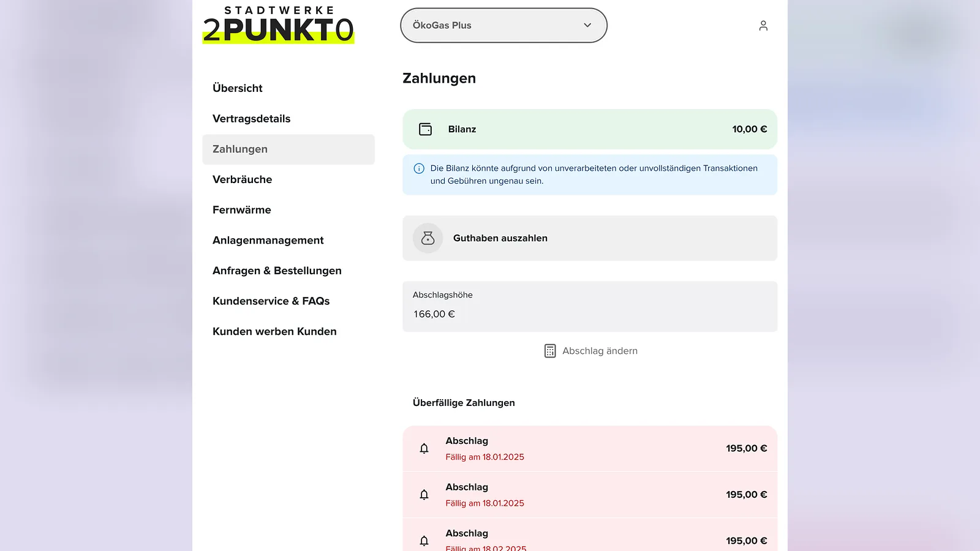Open Vertragsdetails in the sidebar

[x=252, y=119]
